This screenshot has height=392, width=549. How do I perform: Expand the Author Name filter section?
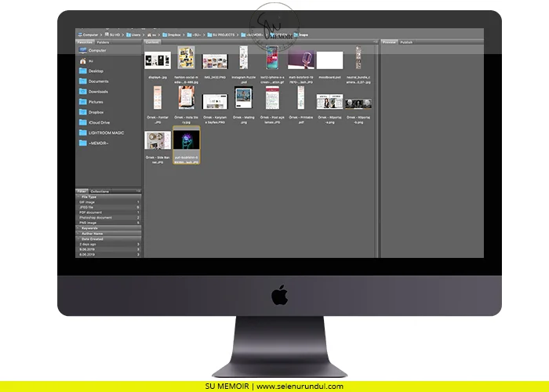78,234
